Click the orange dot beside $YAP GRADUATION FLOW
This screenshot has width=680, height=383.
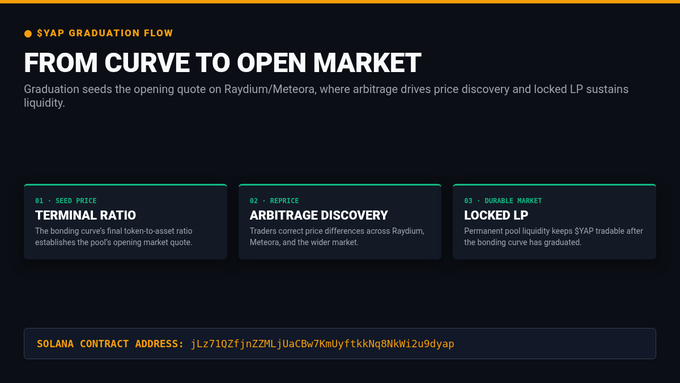(x=28, y=34)
